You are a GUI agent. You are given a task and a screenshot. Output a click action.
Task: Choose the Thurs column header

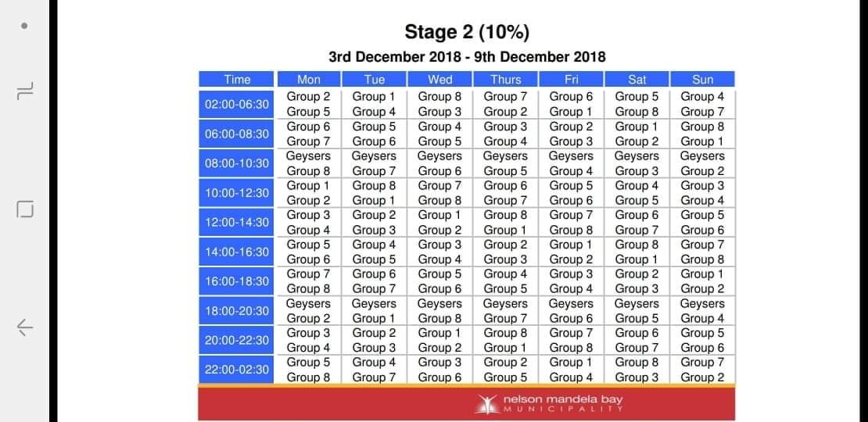(505, 79)
